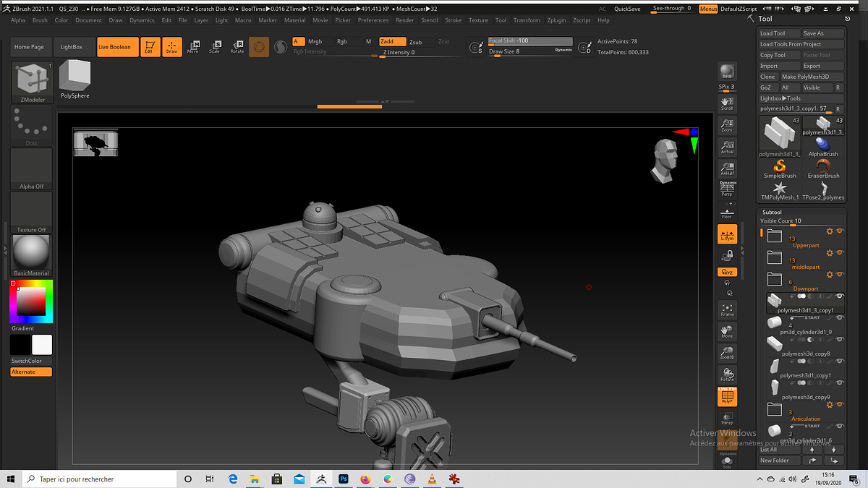
Task: Click the Export tool button
Action: pos(822,66)
